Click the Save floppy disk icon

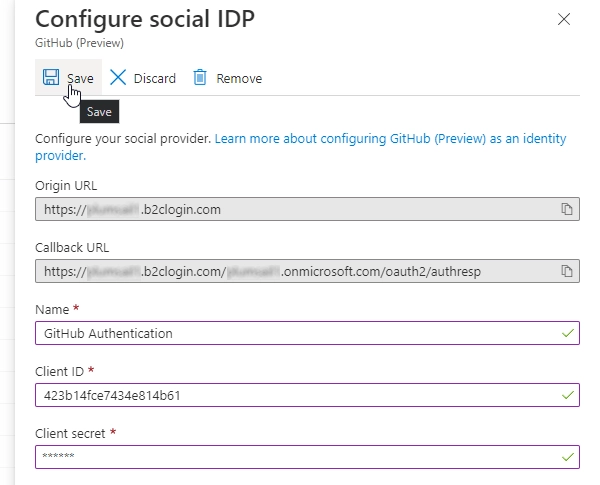(51, 77)
